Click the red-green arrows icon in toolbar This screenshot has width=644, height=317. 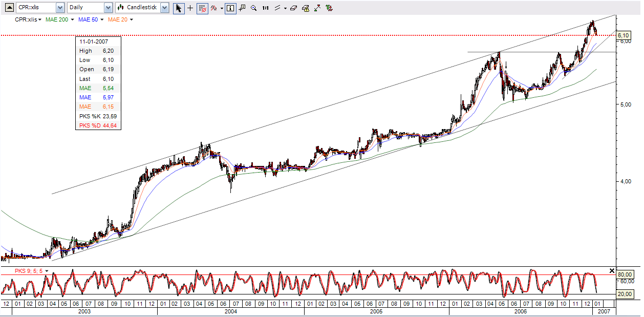point(329,8)
